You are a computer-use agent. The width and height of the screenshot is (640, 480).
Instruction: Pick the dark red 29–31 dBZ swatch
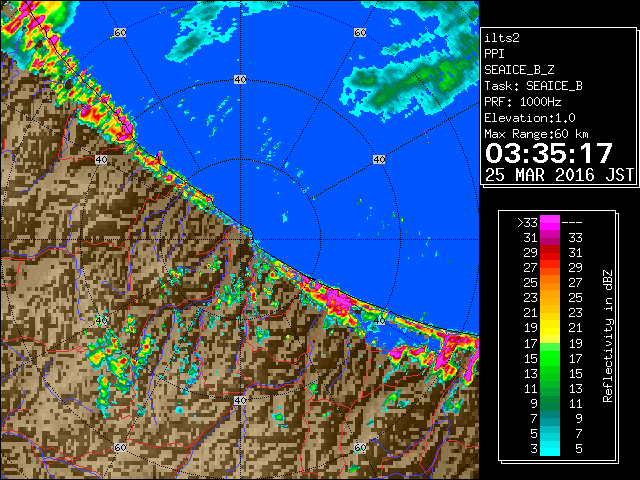[x=550, y=253]
